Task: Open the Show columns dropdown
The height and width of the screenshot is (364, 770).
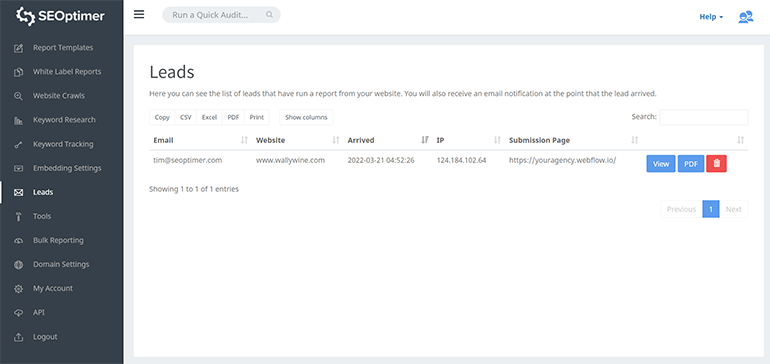Action: pyautogui.click(x=306, y=117)
